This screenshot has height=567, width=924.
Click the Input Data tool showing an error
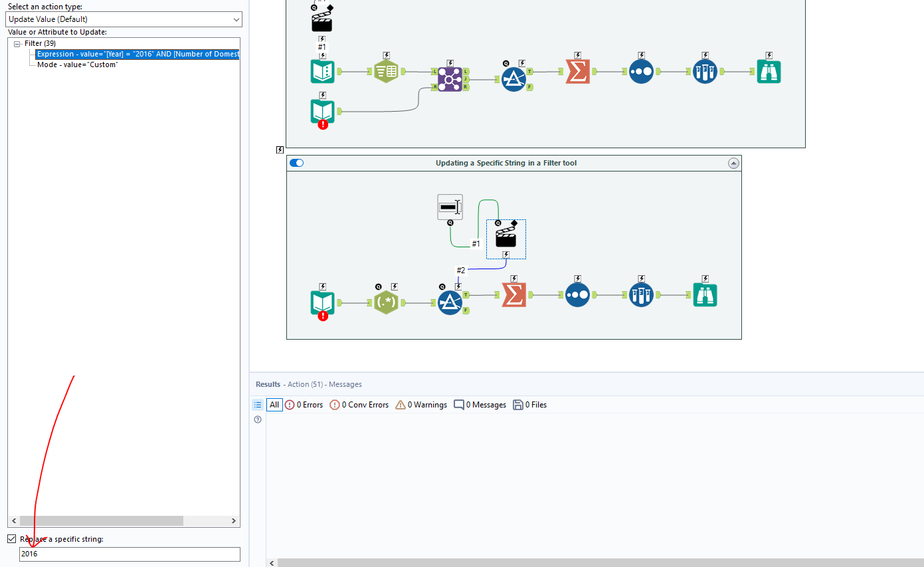pyautogui.click(x=322, y=304)
